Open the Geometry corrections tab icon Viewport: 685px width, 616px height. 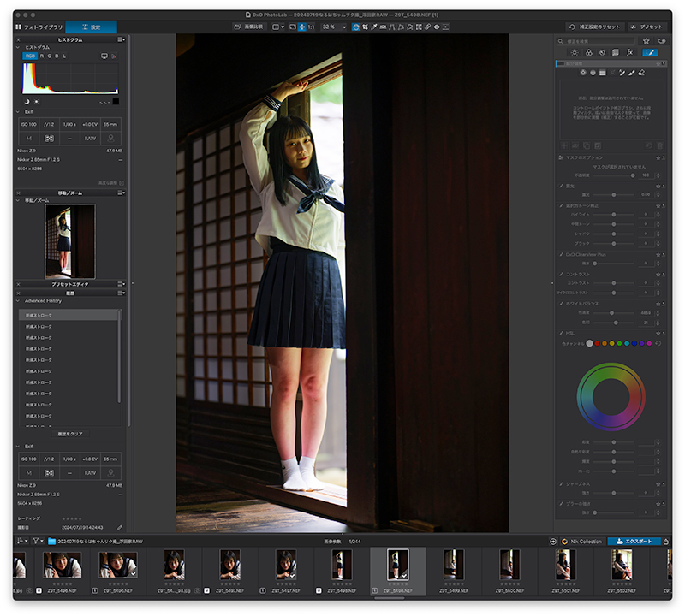[x=616, y=53]
